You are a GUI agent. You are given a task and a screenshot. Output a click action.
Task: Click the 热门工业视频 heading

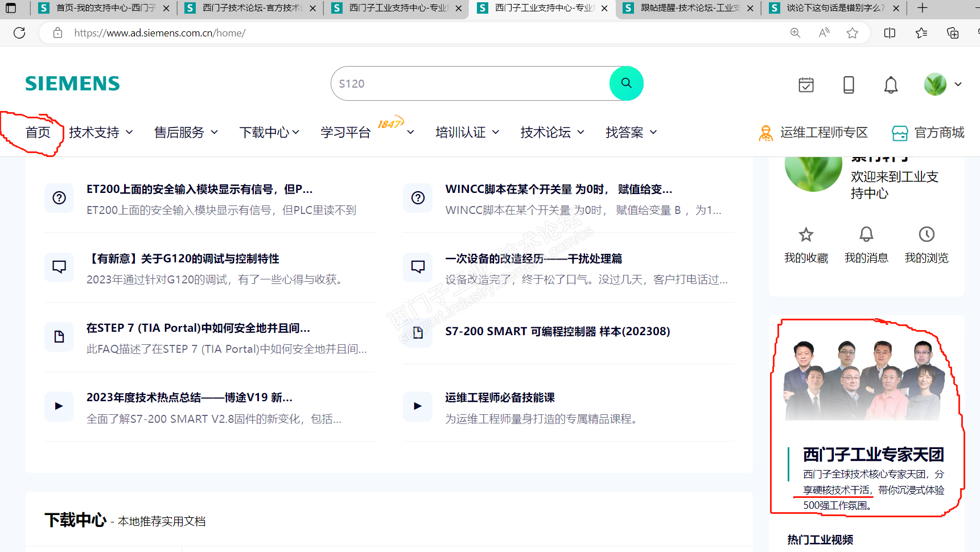[820, 539]
